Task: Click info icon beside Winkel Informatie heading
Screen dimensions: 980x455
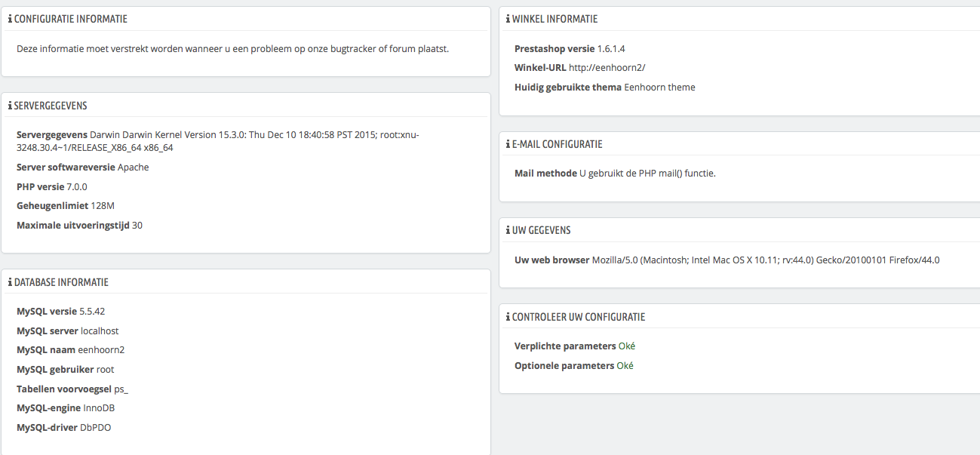Action: 508,19
